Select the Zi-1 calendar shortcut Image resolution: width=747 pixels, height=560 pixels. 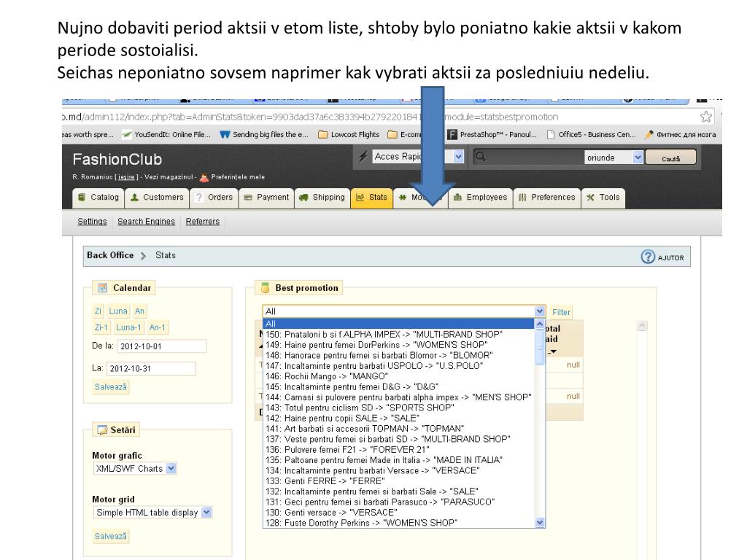(x=101, y=327)
